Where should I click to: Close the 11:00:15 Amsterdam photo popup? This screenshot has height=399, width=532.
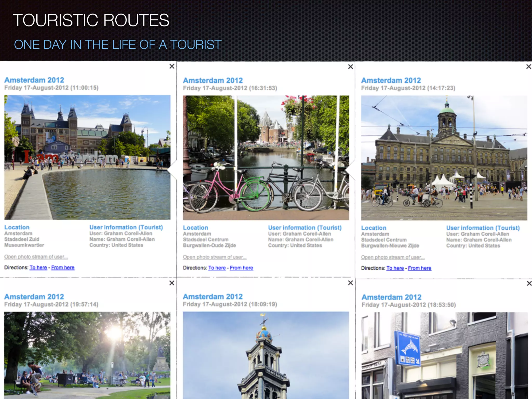pyautogui.click(x=172, y=66)
